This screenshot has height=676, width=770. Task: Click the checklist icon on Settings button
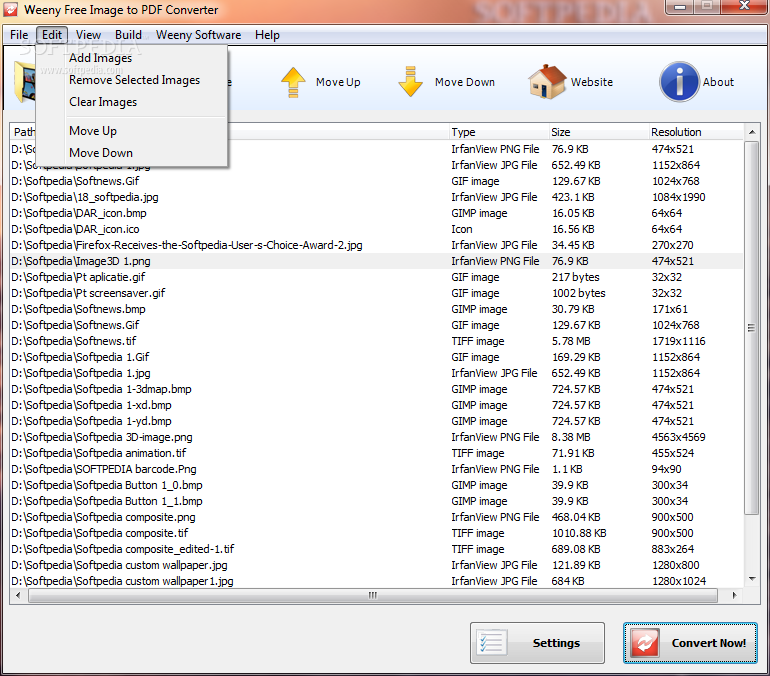492,643
